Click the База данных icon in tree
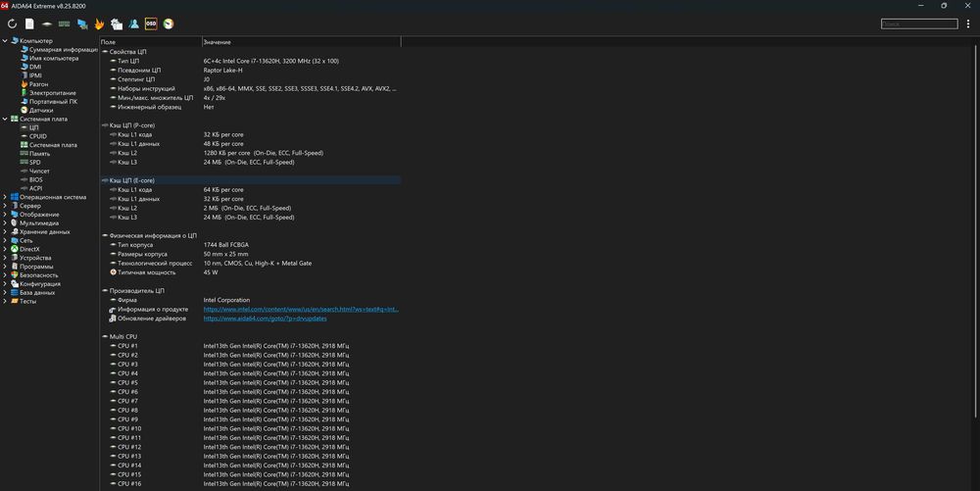Viewport: 980px width, 491px height. pos(15,292)
